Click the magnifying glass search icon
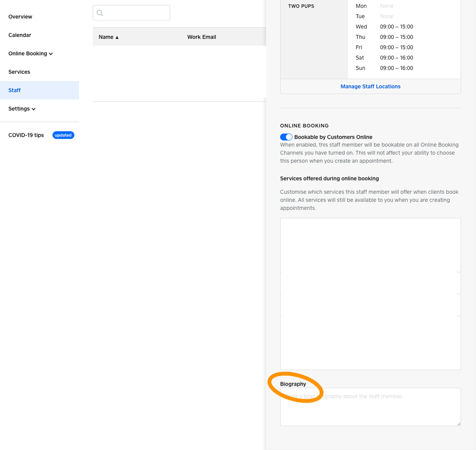 [100, 13]
